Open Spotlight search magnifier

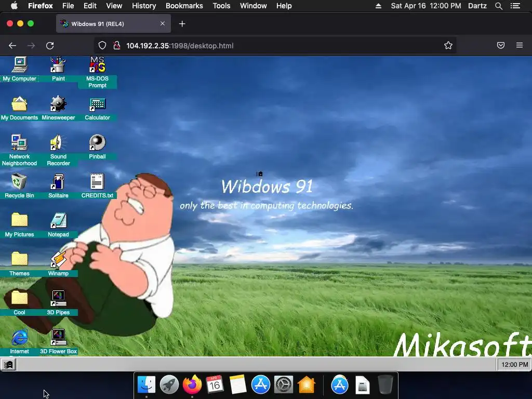pyautogui.click(x=498, y=6)
